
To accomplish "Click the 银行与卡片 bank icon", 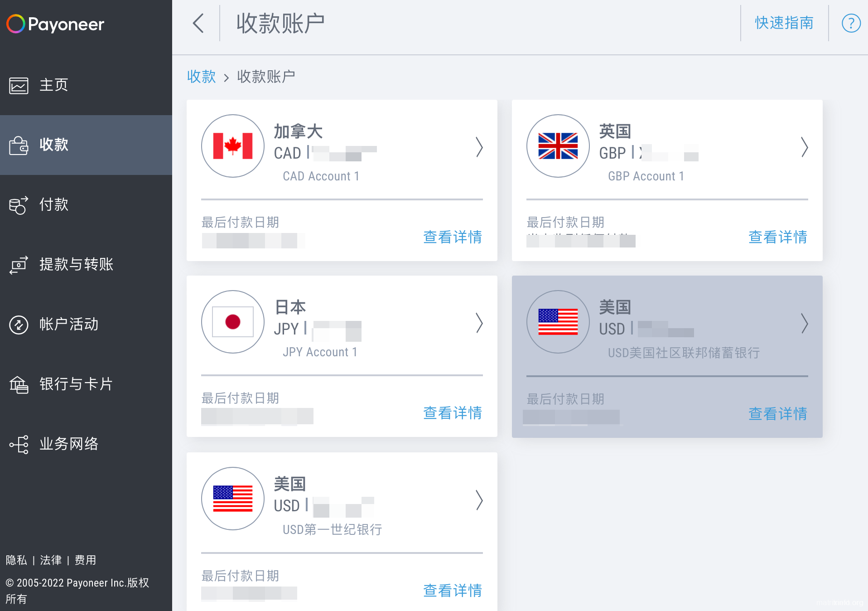I will click(x=19, y=384).
